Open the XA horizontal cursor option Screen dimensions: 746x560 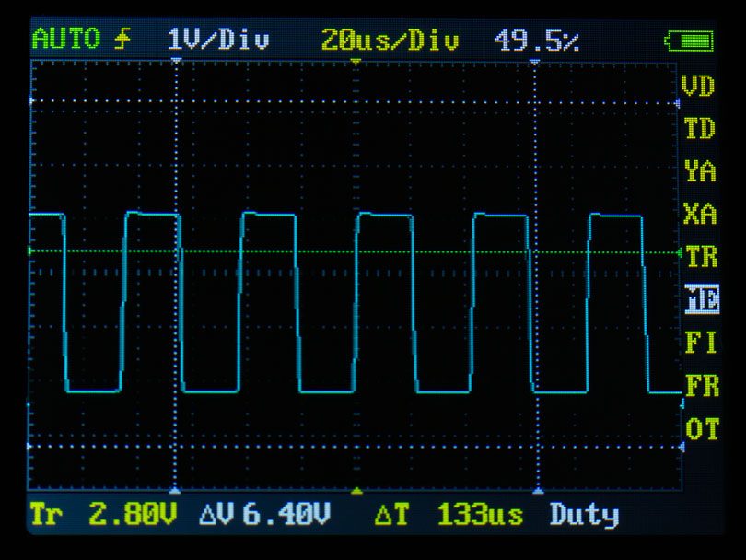click(x=699, y=215)
